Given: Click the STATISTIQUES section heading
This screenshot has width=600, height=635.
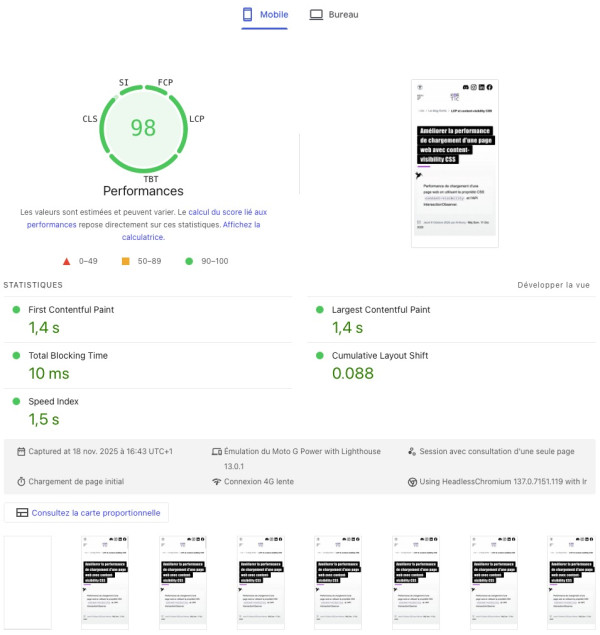Looking at the screenshot, I should coord(33,285).
